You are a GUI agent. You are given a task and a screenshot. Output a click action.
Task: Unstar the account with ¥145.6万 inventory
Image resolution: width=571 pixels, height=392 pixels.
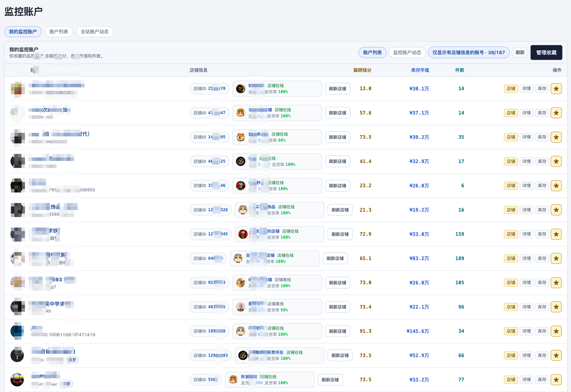tap(556, 331)
